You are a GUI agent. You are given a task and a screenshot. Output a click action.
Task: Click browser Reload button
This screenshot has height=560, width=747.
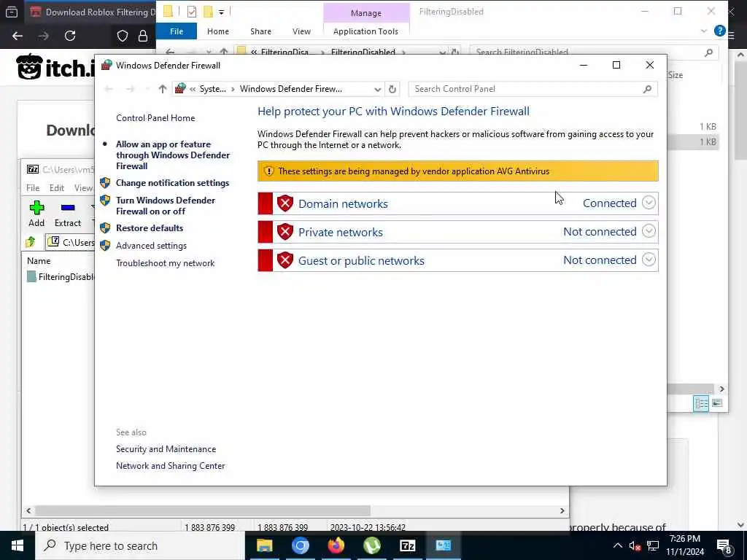[x=70, y=36]
